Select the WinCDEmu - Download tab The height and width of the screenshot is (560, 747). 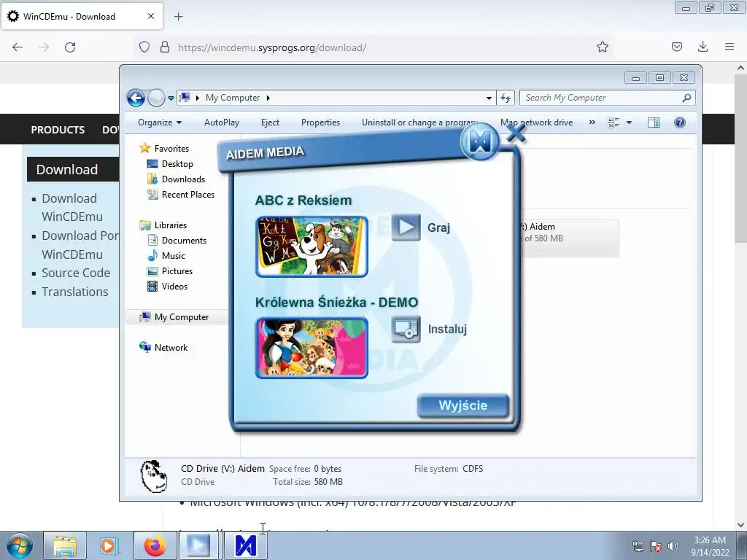pyautogui.click(x=82, y=16)
